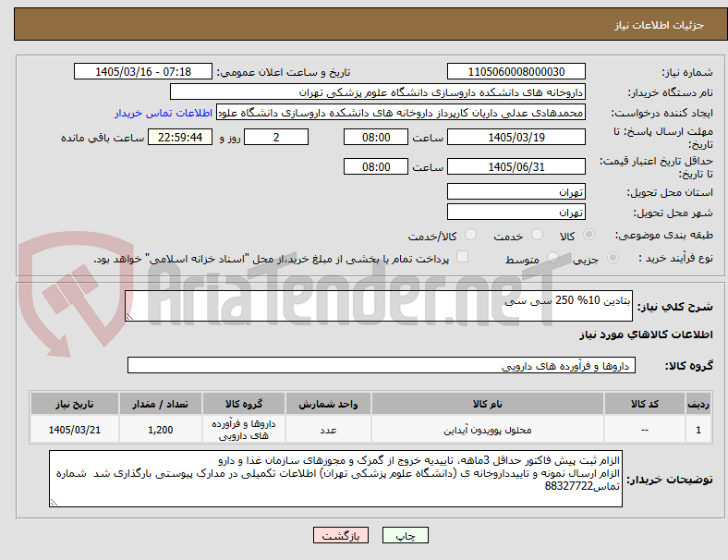Open اطلاعات تماس خریدار contact link

pyautogui.click(x=164, y=113)
